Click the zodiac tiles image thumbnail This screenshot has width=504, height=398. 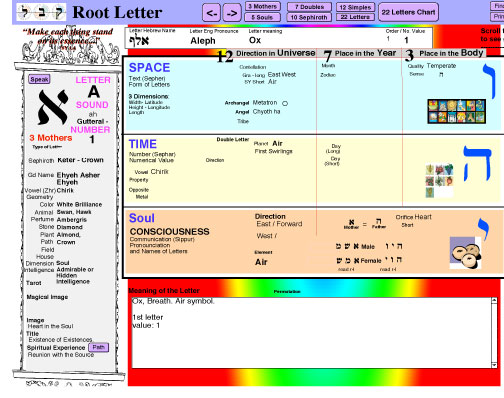(x=456, y=111)
